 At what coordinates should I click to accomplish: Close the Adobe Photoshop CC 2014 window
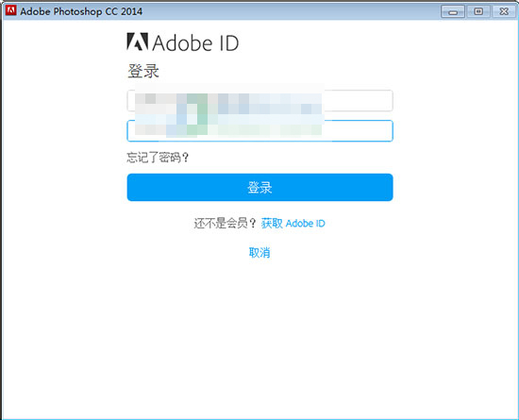[x=504, y=11]
